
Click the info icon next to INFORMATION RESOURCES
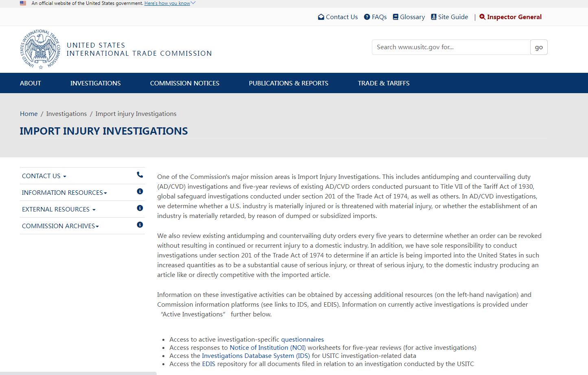coord(140,191)
